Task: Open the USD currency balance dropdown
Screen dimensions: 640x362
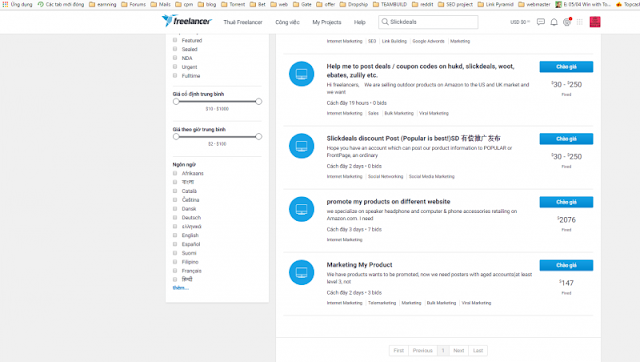Action: pos(520,22)
